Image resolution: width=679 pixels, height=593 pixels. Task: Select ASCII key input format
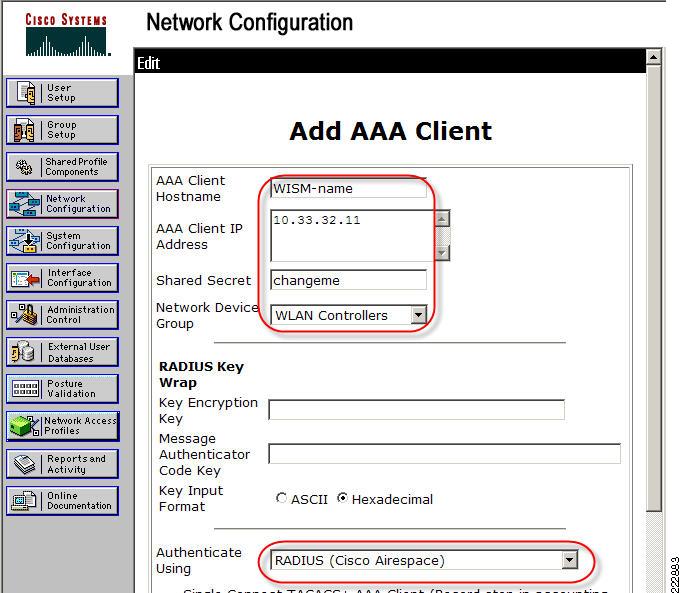281,498
